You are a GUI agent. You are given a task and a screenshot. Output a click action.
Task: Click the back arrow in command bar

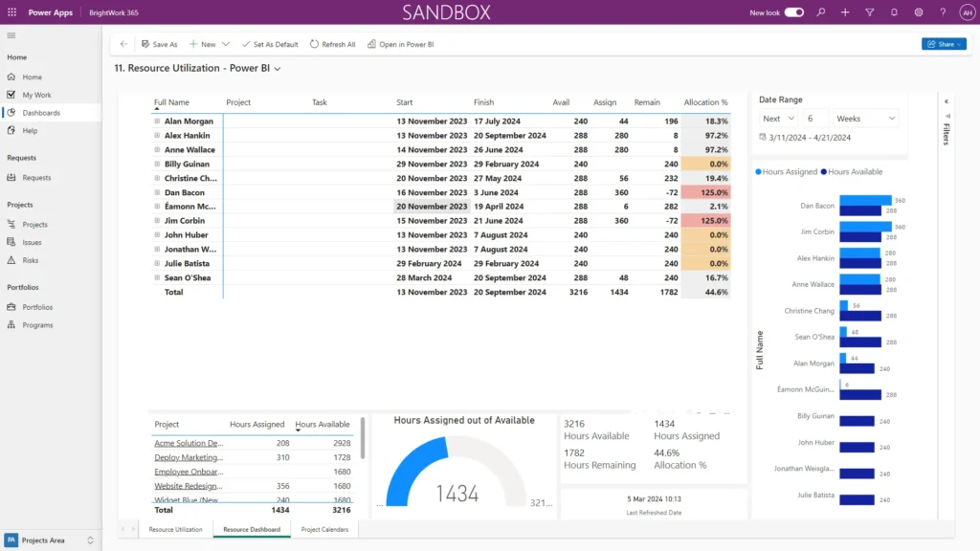(123, 44)
